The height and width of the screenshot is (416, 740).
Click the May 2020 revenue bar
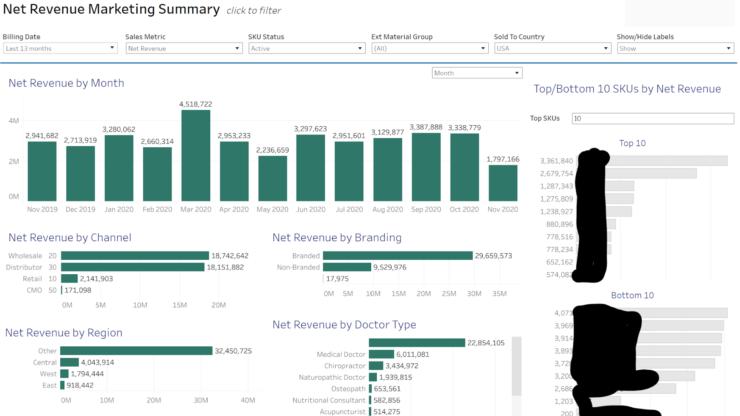(x=273, y=178)
